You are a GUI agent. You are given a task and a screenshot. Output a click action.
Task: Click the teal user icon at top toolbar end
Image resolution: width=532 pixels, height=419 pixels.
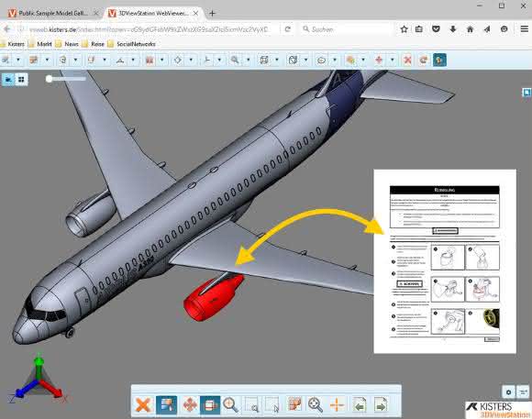tap(439, 60)
